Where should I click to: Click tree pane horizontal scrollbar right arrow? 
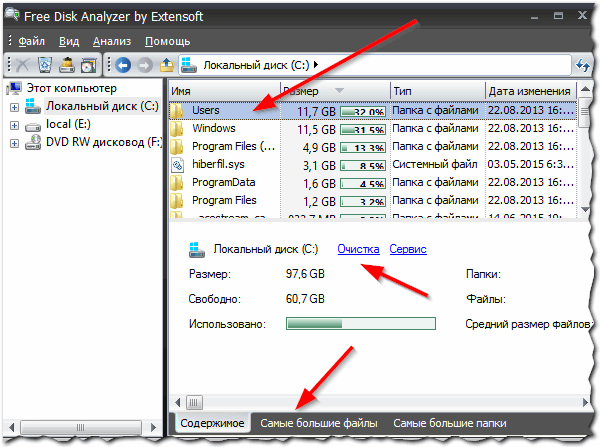[153, 427]
